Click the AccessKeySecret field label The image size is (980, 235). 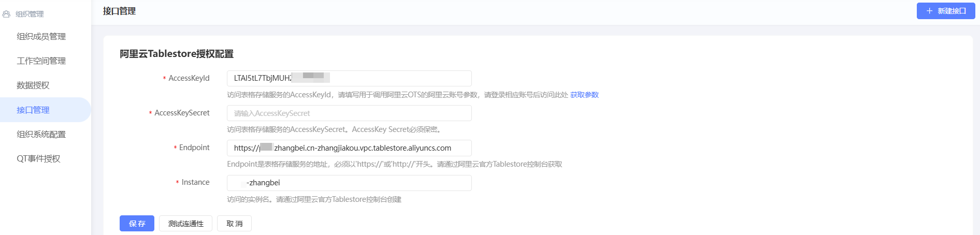(x=182, y=113)
